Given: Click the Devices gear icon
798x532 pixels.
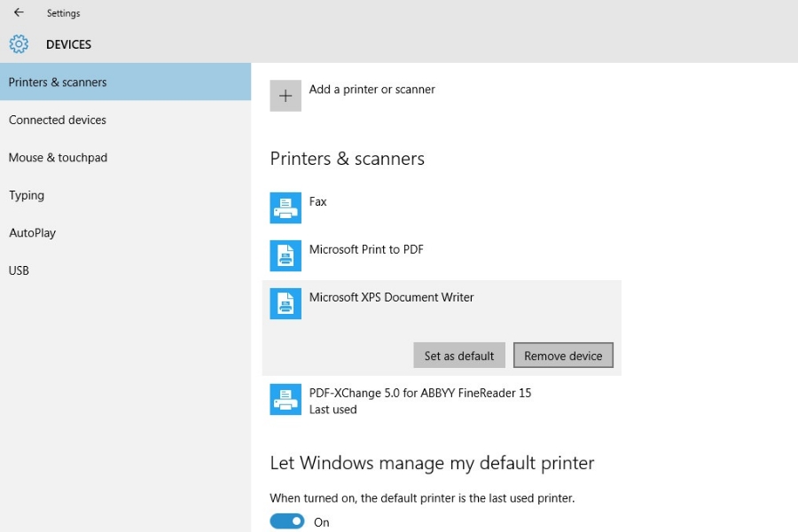Looking at the screenshot, I should click(x=19, y=44).
